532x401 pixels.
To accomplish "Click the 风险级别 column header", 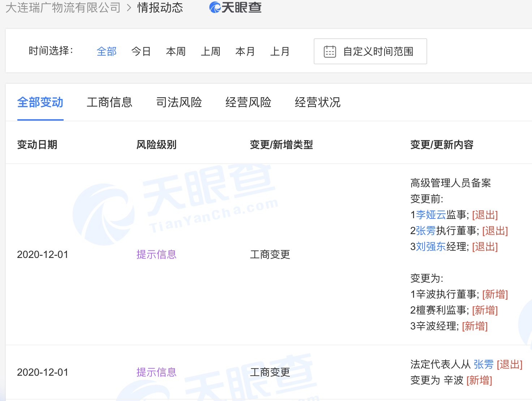I will 156,145.
